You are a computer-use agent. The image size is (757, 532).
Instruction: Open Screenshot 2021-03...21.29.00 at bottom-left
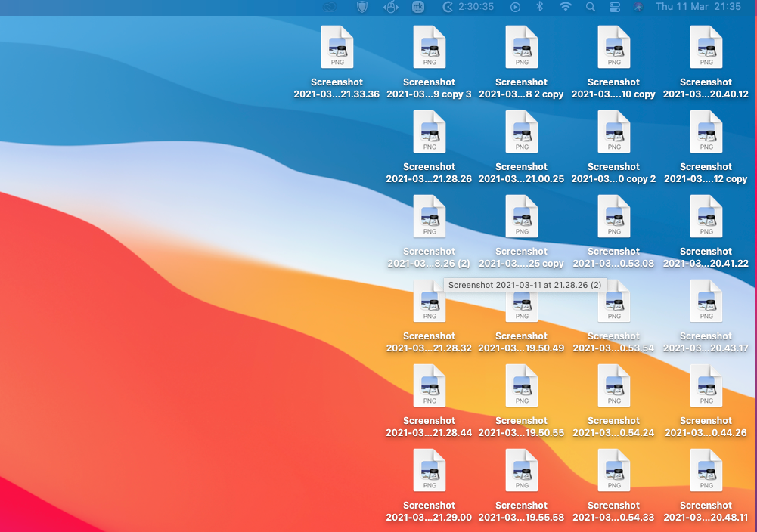click(430, 470)
